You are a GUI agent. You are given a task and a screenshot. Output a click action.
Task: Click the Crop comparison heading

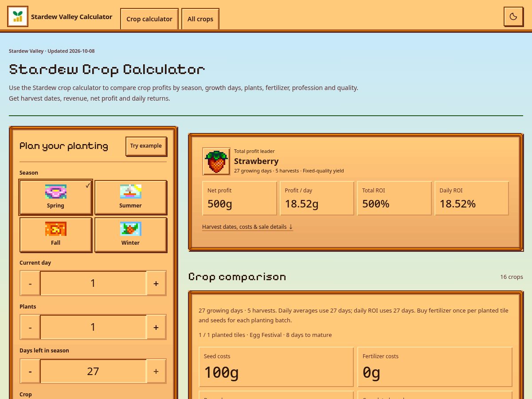[237, 277]
